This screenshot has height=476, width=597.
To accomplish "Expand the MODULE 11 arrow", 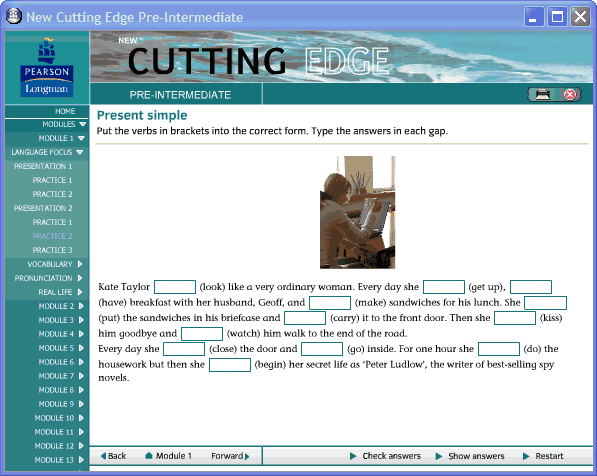I will click(81, 432).
